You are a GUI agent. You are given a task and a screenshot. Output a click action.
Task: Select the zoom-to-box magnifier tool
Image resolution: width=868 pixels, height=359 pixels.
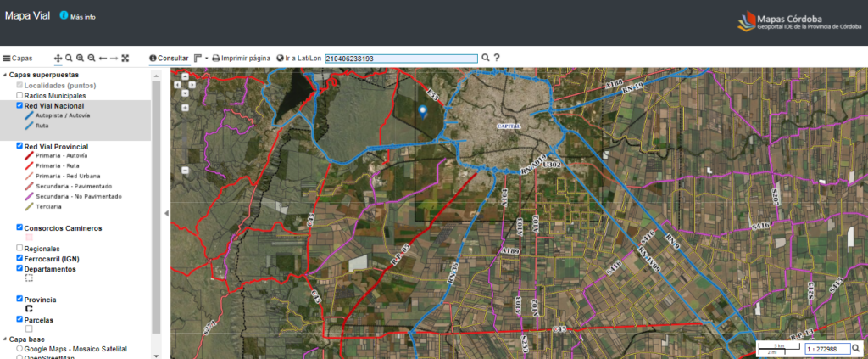pos(69,59)
